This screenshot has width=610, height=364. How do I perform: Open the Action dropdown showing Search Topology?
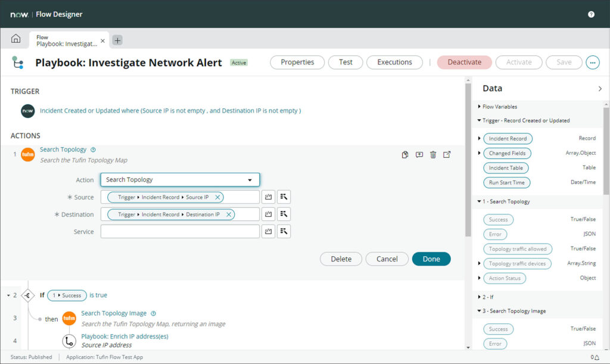tap(180, 180)
